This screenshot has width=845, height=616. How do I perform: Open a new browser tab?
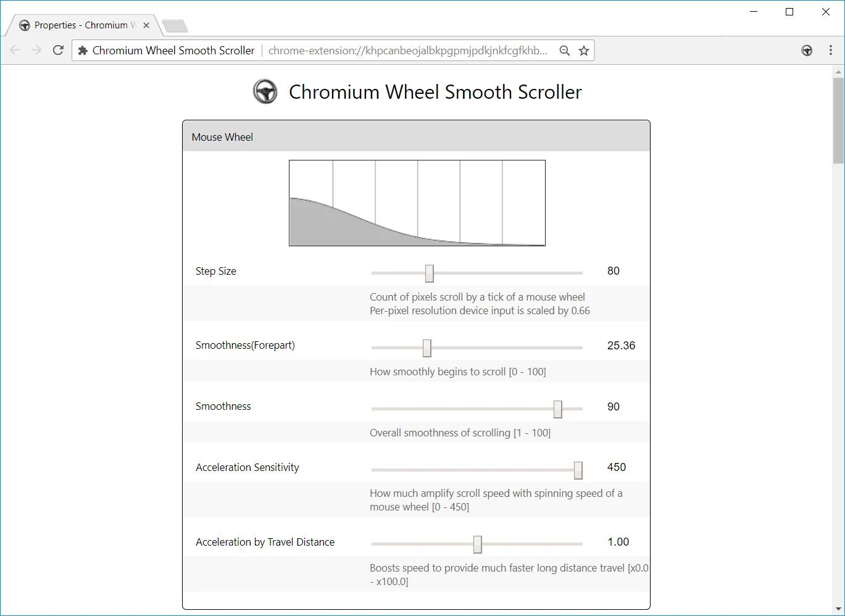click(175, 26)
